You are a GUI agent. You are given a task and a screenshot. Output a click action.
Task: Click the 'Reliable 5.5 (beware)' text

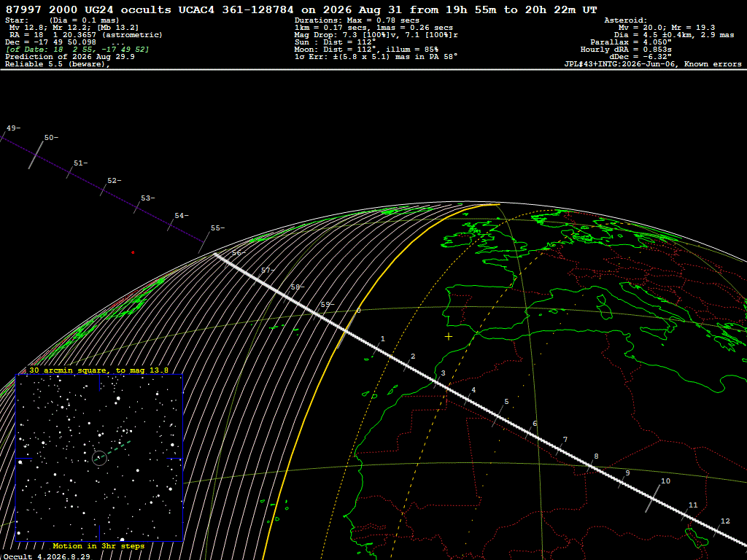[57, 64]
